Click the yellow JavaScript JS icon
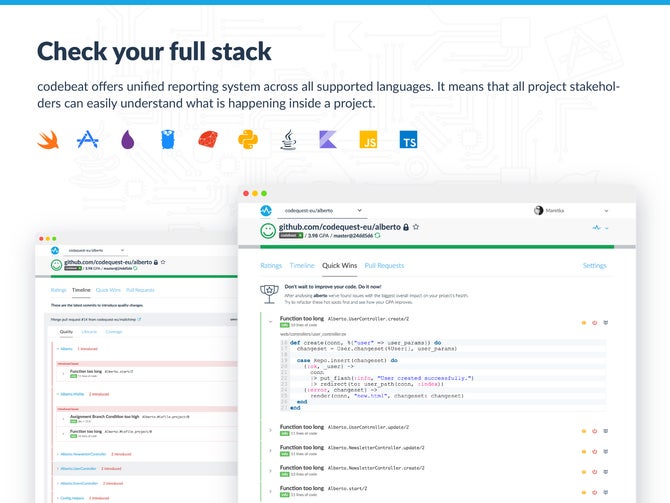 [x=368, y=139]
